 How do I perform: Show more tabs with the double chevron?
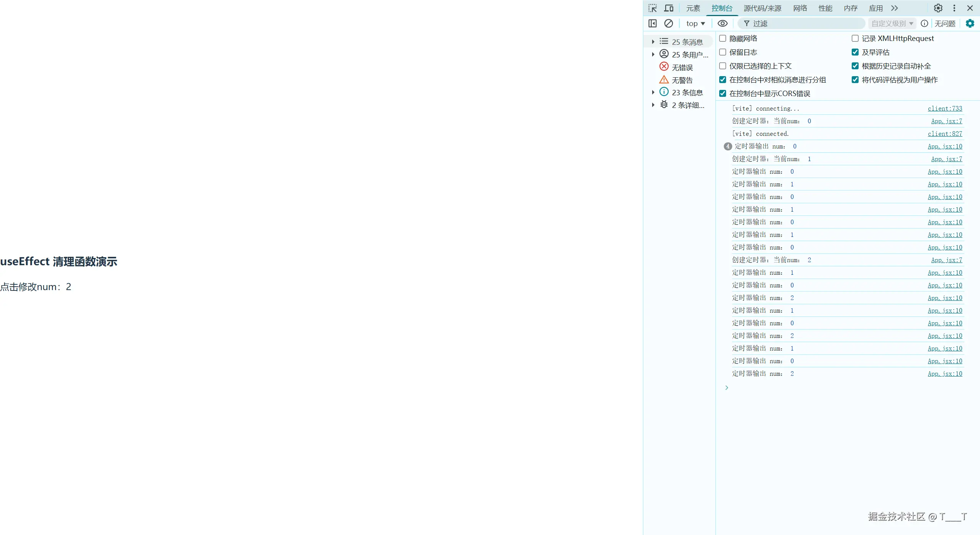click(894, 8)
